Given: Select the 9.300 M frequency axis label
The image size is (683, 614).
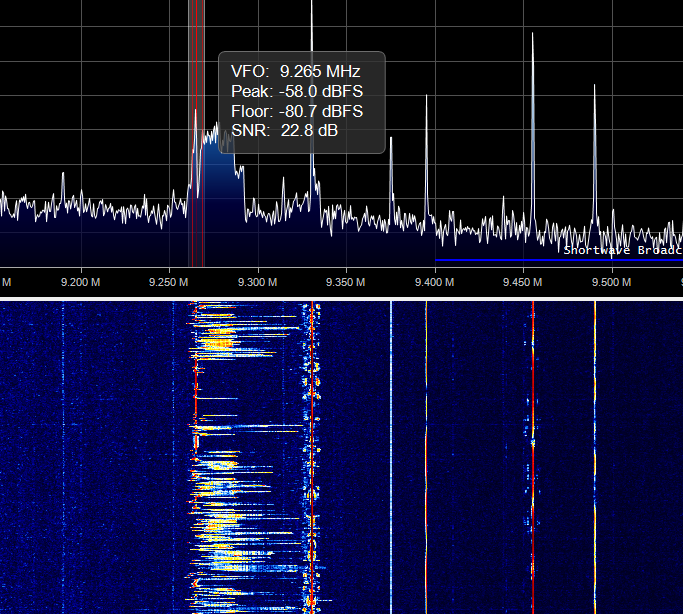Looking at the screenshot, I should [x=258, y=283].
